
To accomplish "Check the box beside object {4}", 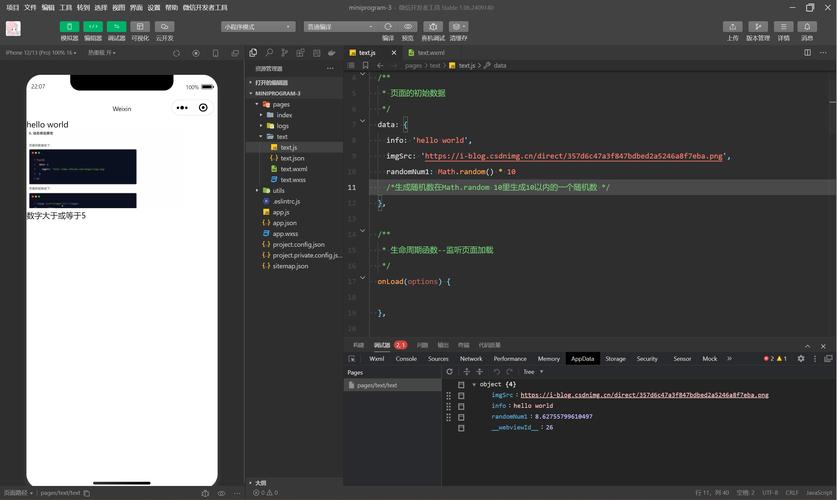I will pyautogui.click(x=461, y=385).
